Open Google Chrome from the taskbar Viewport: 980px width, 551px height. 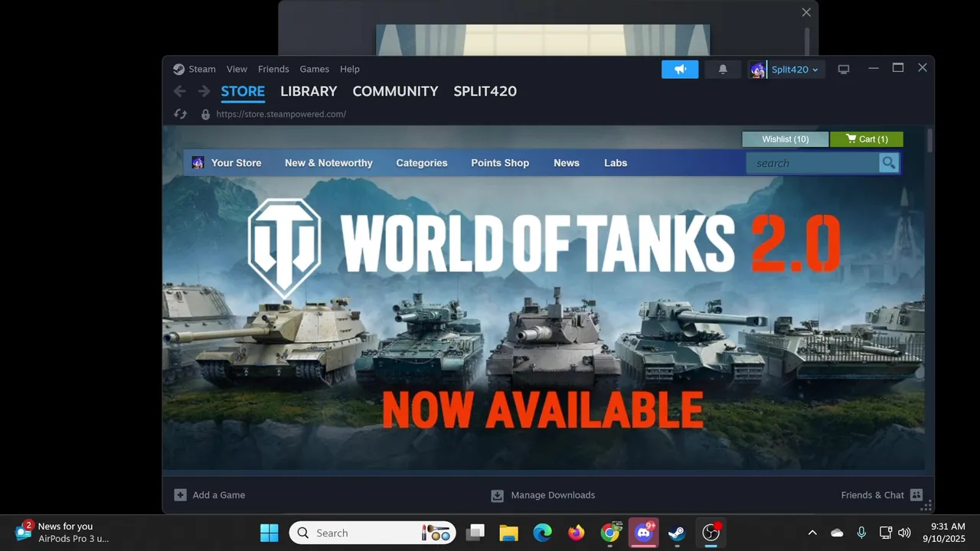610,533
